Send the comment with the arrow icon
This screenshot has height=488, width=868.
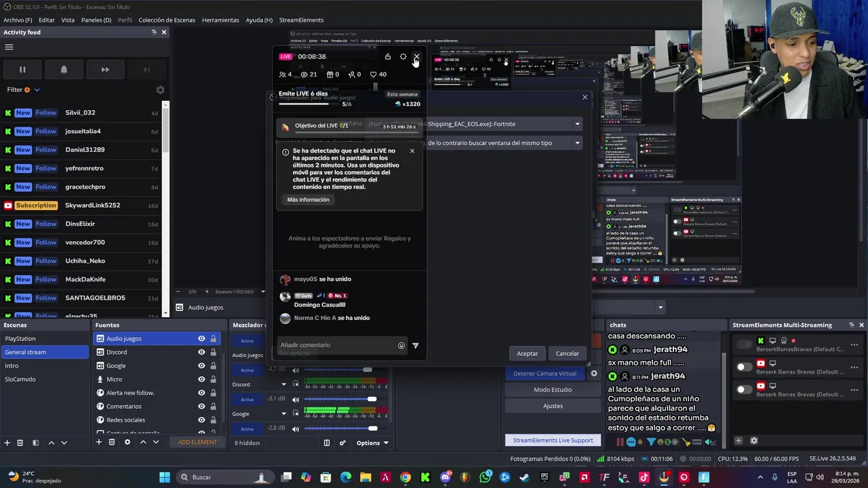(x=415, y=346)
